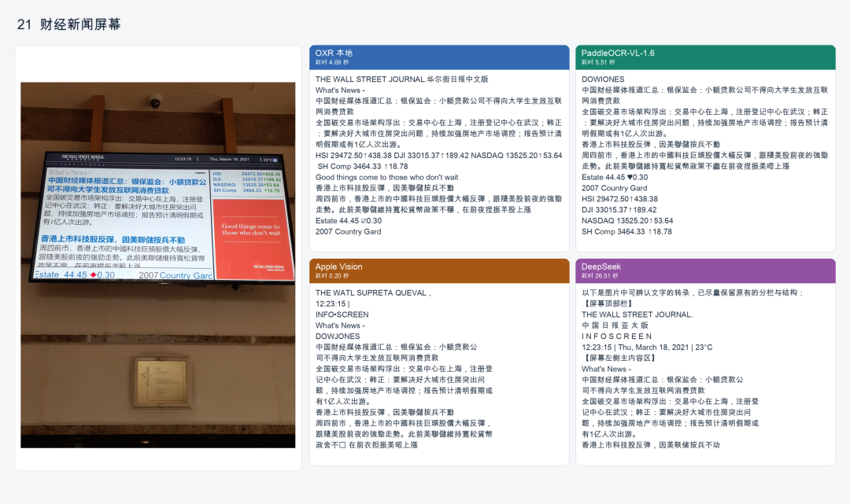Select the "INFO•SCREEN" line
Image resolution: width=850 pixels, height=504 pixels.
coord(342,315)
